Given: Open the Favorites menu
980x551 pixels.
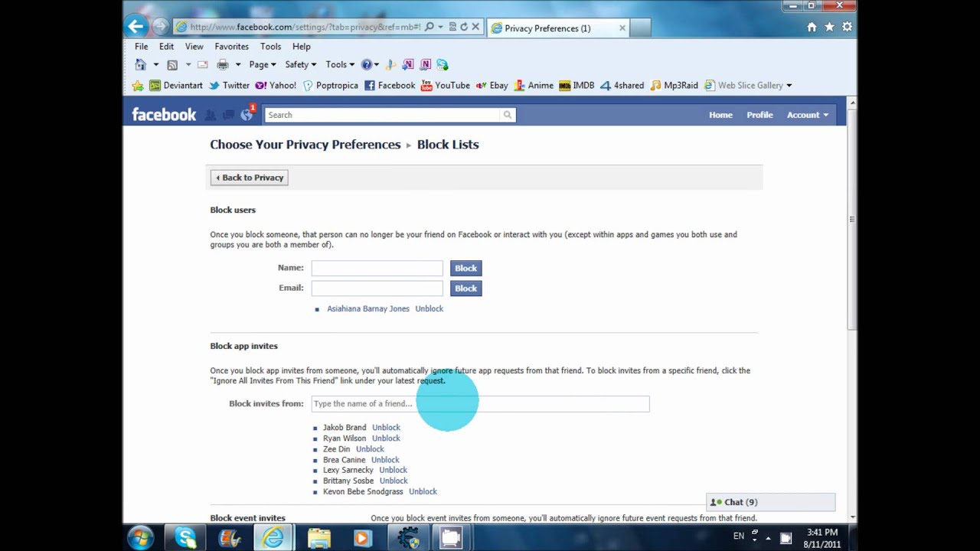Looking at the screenshot, I should (x=231, y=46).
